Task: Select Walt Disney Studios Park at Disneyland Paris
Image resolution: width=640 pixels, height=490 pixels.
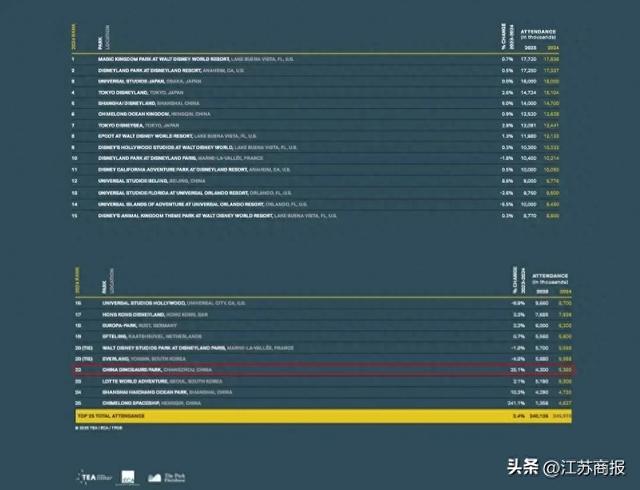Action: (324, 348)
